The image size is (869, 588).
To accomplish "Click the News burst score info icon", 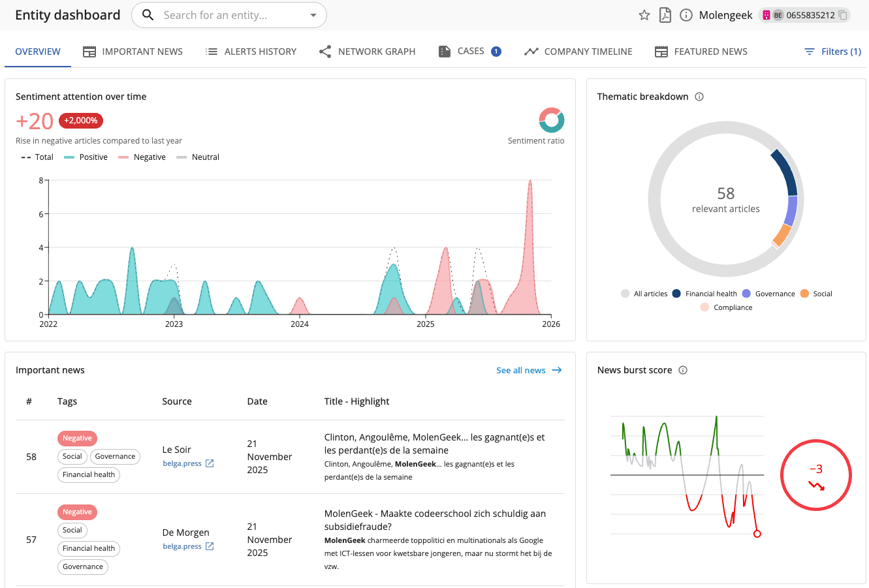I will pos(682,370).
